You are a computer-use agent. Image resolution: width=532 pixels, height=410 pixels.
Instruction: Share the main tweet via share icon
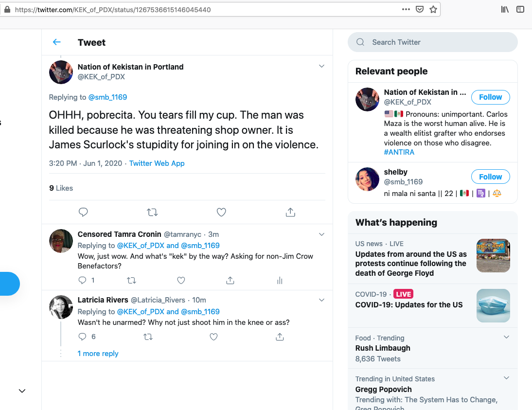point(290,212)
